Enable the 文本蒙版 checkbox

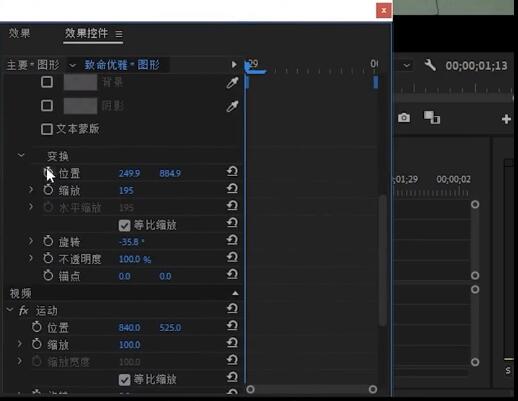point(47,129)
